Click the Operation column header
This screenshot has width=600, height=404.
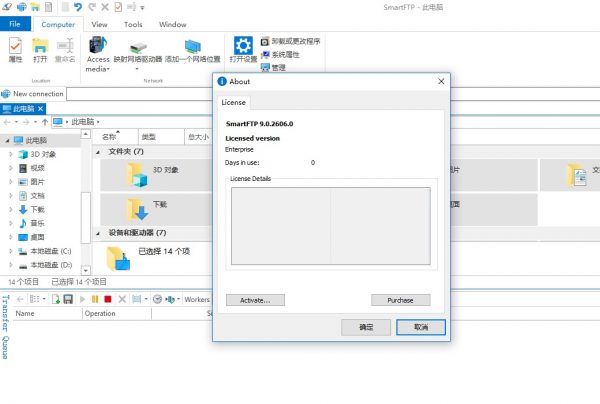click(x=117, y=313)
